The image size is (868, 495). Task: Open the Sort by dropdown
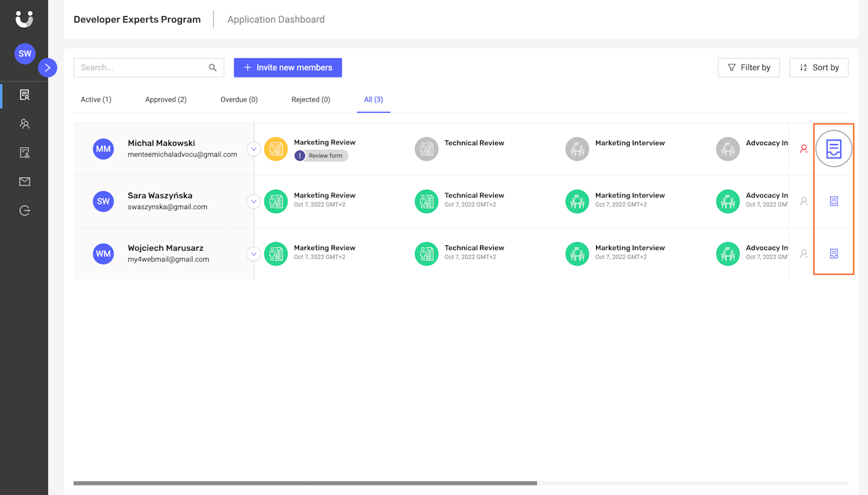[x=818, y=68]
